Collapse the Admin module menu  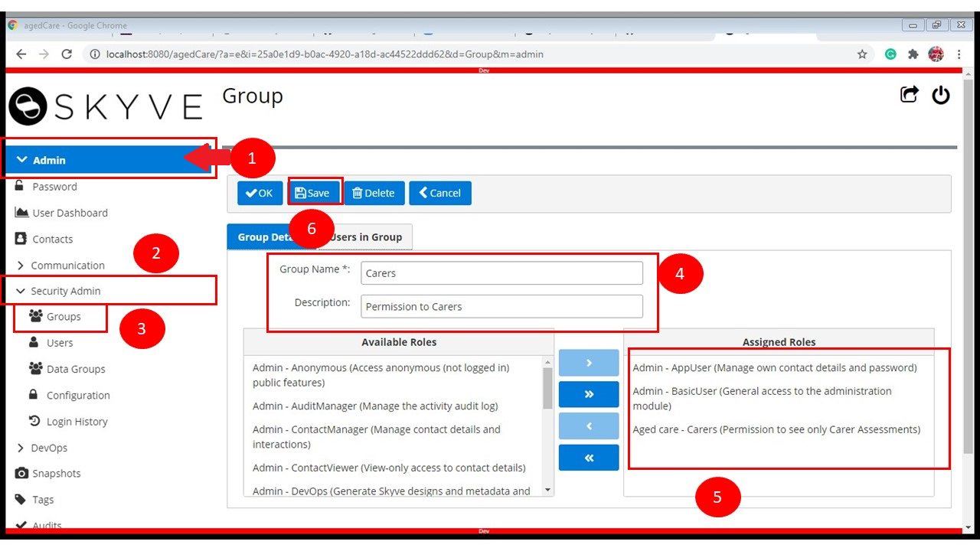[x=110, y=160]
